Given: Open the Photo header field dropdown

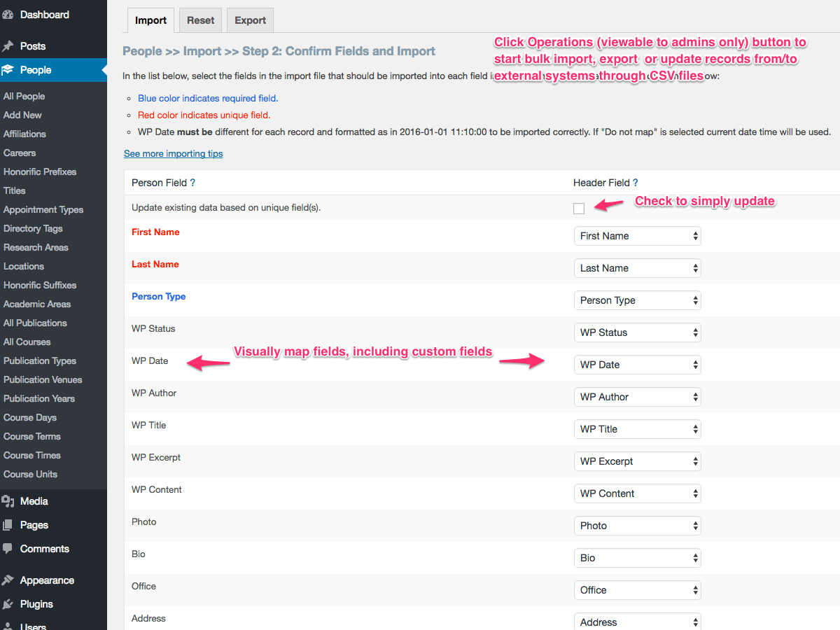Looking at the screenshot, I should (x=637, y=526).
